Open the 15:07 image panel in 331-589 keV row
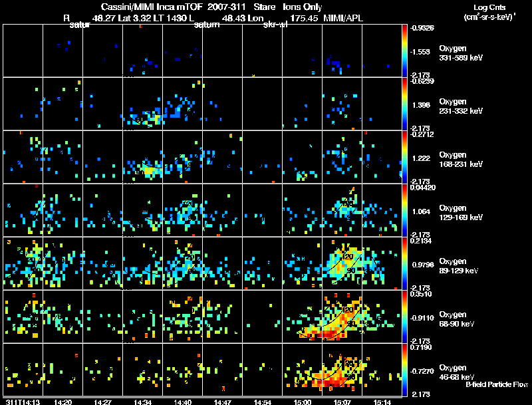Image resolution: width=532 pixels, height=405 pixels. (342, 51)
